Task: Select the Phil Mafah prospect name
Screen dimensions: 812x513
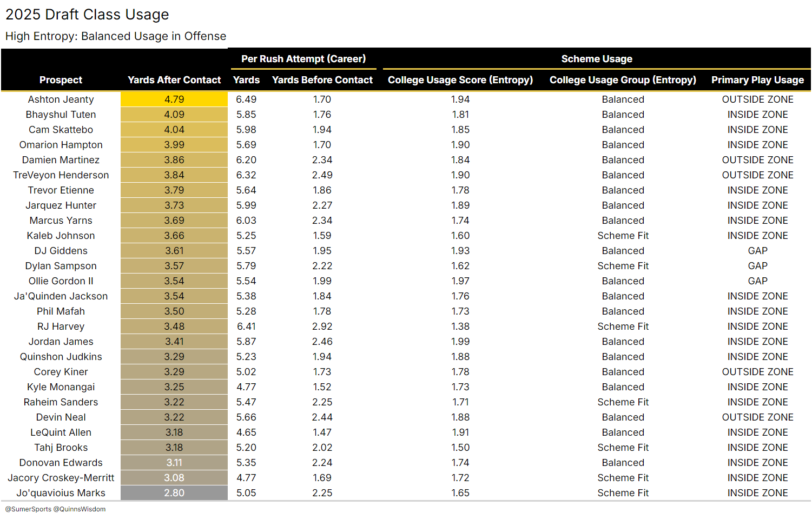Action: point(61,311)
